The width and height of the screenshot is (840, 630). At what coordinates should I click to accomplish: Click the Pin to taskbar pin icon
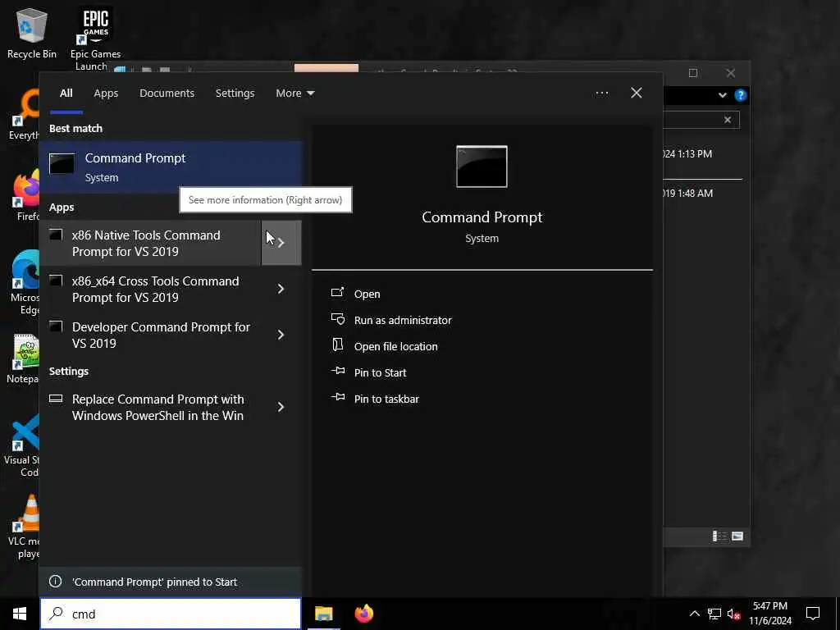tap(338, 397)
